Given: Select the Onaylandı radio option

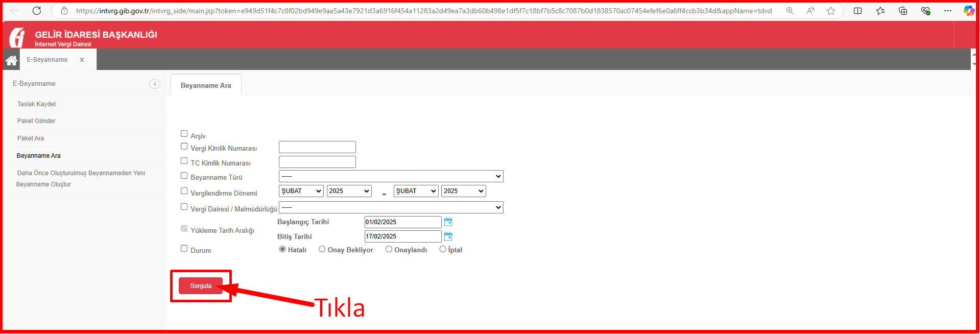Looking at the screenshot, I should point(389,249).
